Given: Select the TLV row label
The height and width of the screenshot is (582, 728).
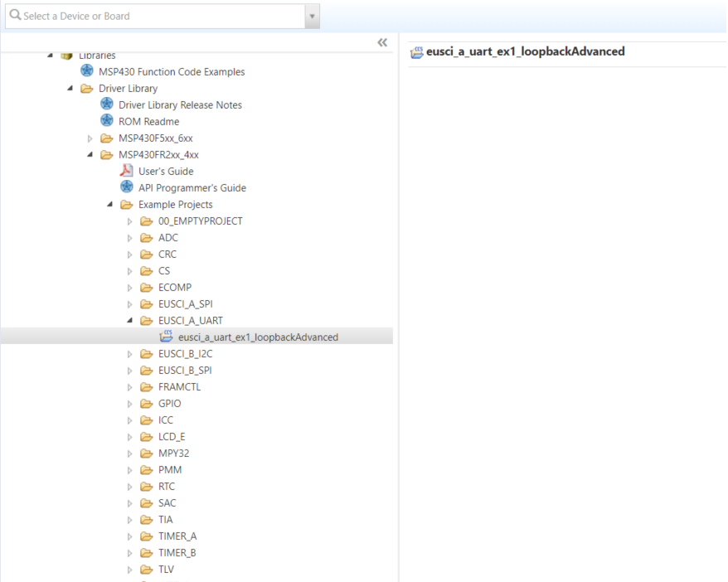Looking at the screenshot, I should click(166, 570).
